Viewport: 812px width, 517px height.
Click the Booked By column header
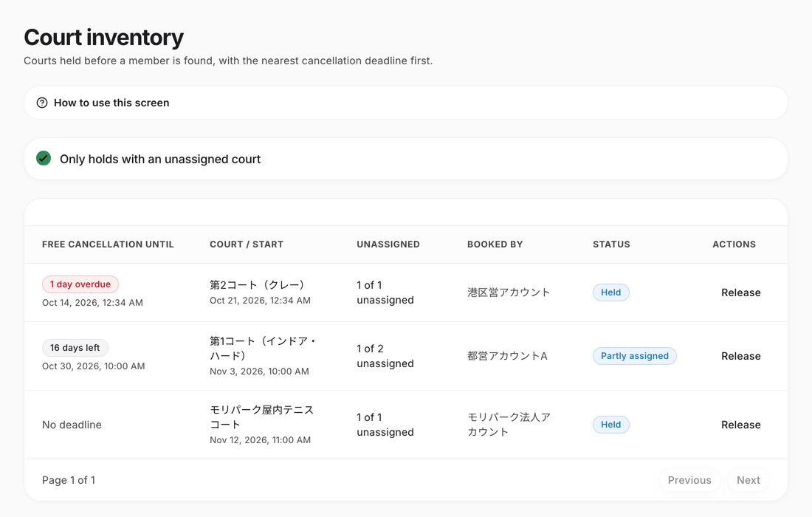[495, 244]
